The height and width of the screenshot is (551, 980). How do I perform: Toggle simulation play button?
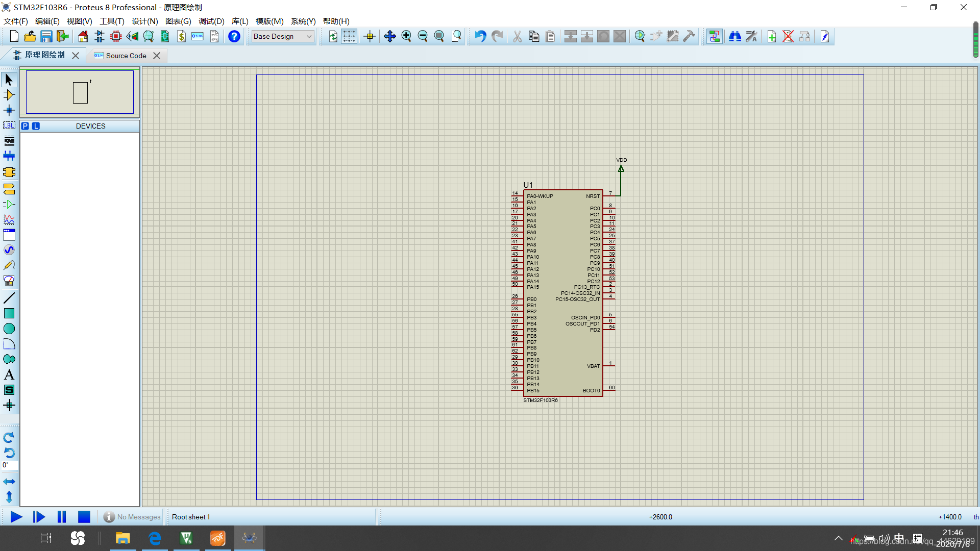(15, 517)
